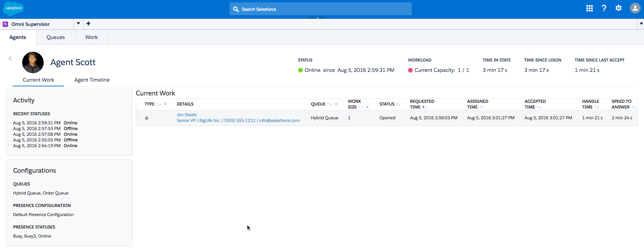Select the Current Work subtab
This screenshot has height=252, width=644.
pos(38,80)
